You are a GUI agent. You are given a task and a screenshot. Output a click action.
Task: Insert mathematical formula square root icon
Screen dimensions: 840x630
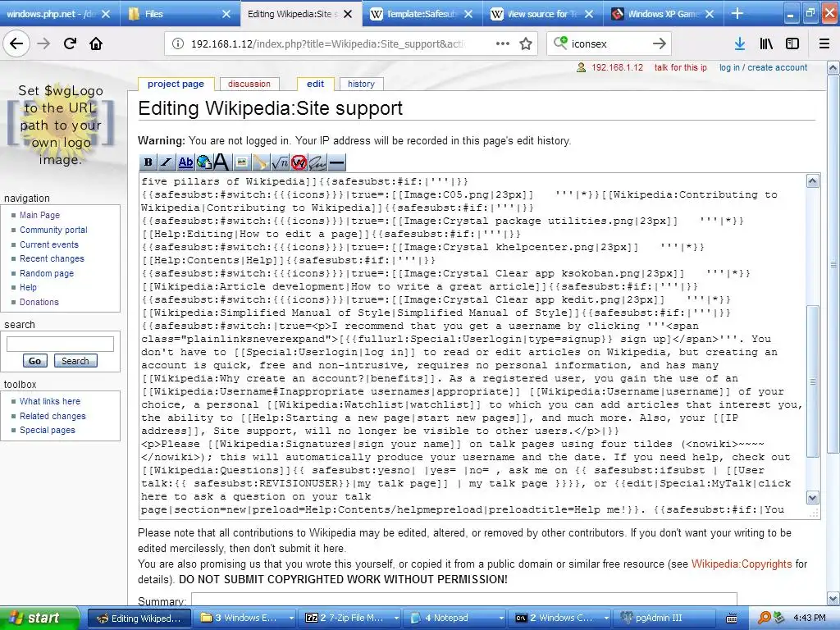pyautogui.click(x=279, y=162)
